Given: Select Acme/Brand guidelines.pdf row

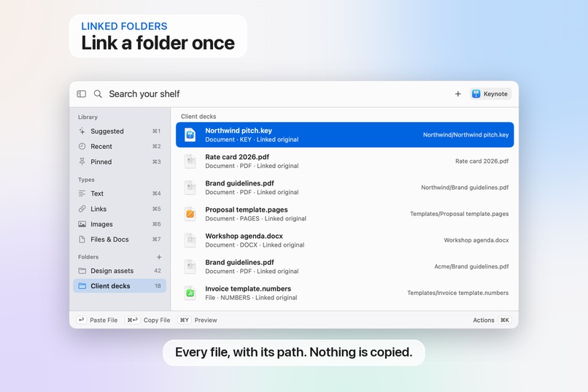Looking at the screenshot, I should [344, 266].
